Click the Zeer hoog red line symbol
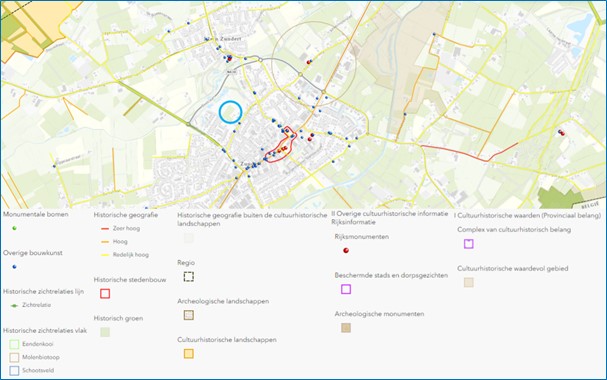Viewport: 607px width, 380px height. point(105,229)
